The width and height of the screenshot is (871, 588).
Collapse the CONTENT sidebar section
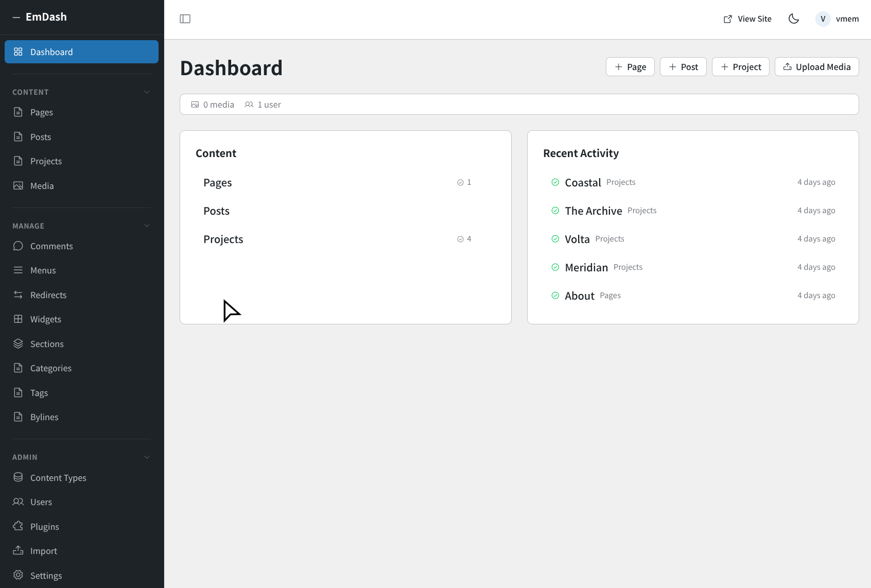point(147,92)
